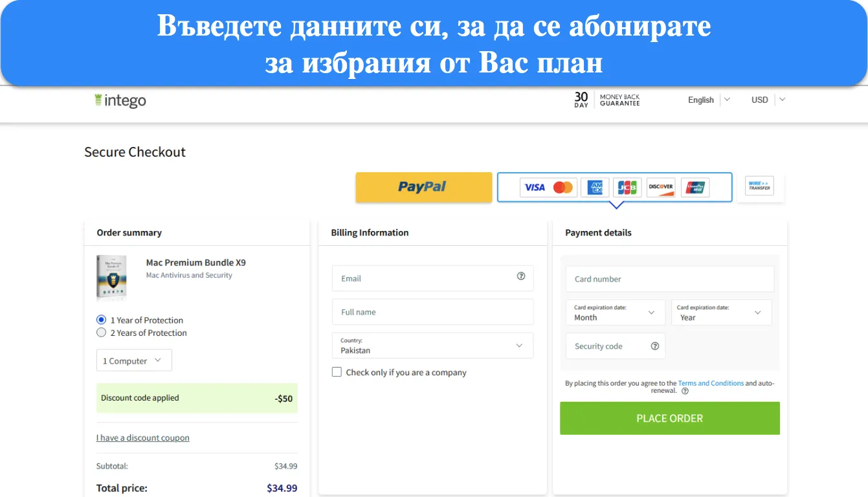Click into the Card number field
The height and width of the screenshot is (497, 868).
click(670, 279)
